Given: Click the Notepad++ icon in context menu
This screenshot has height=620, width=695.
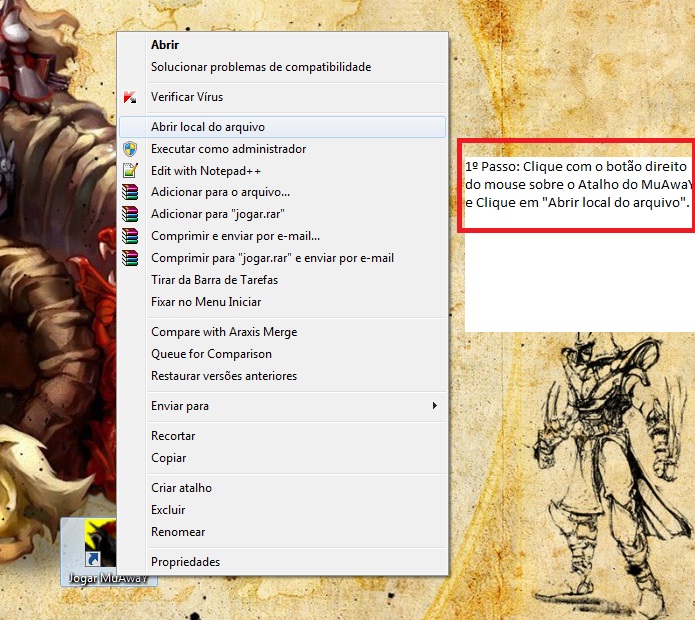Looking at the screenshot, I should click(130, 171).
